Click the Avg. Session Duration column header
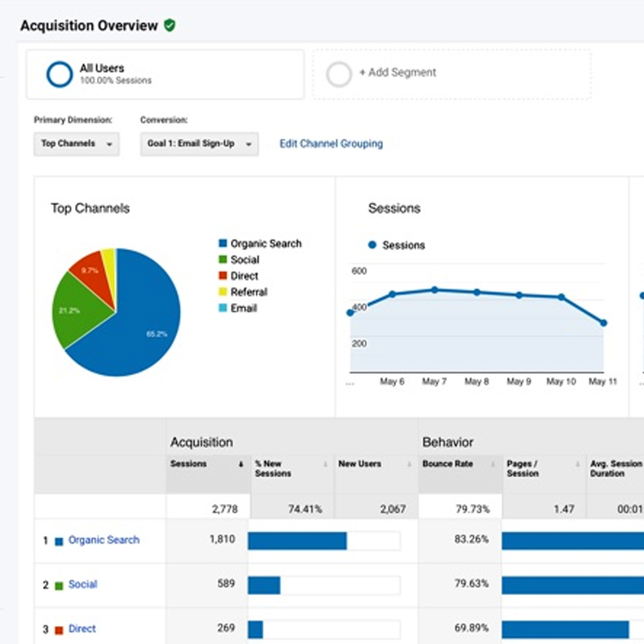The height and width of the screenshot is (644, 644). [x=616, y=469]
